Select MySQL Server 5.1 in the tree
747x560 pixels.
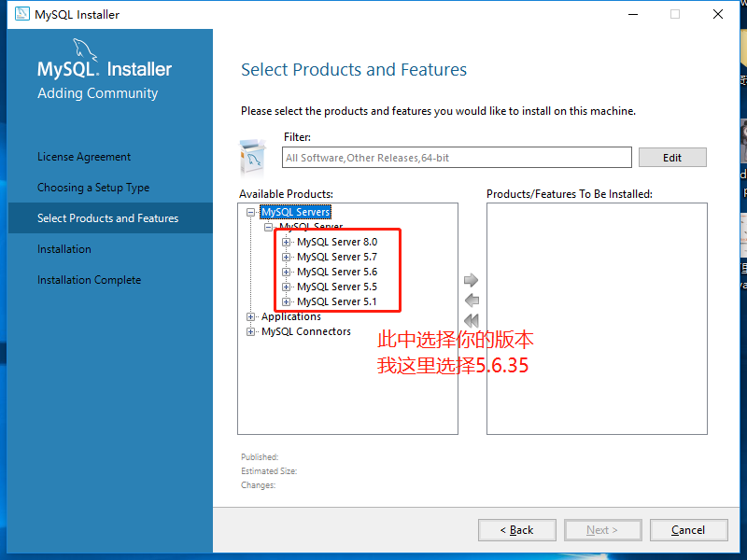(x=337, y=301)
